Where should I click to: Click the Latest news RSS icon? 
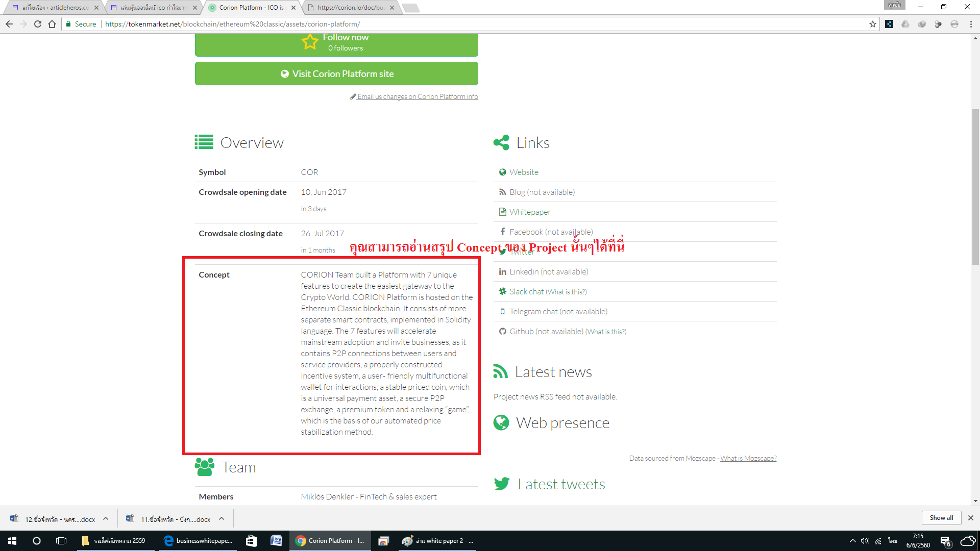500,371
